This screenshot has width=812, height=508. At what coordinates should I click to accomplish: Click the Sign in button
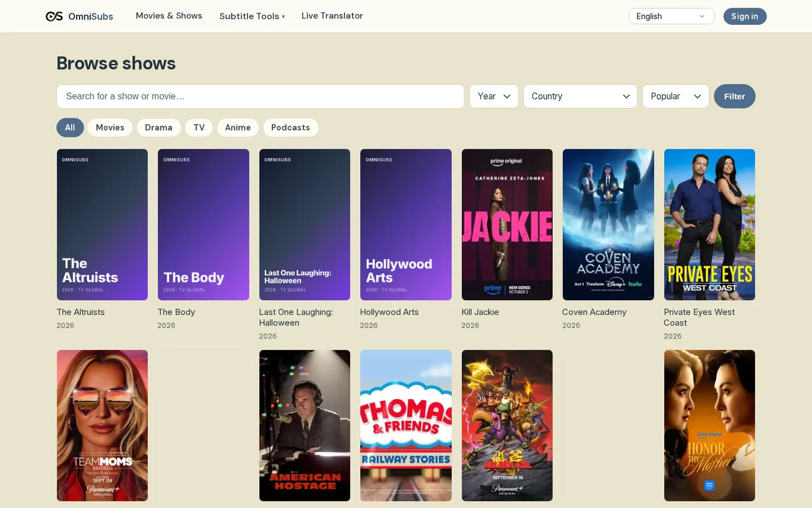tap(745, 16)
